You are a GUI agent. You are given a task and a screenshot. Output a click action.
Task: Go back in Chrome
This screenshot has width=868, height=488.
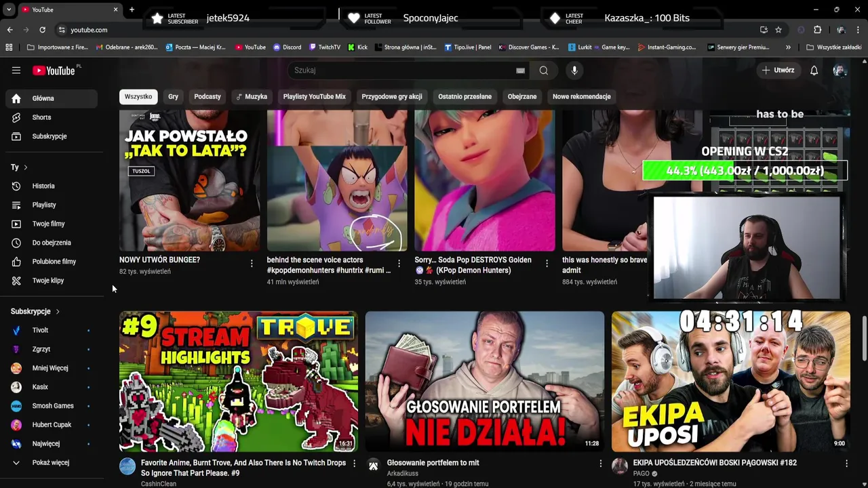click(9, 30)
